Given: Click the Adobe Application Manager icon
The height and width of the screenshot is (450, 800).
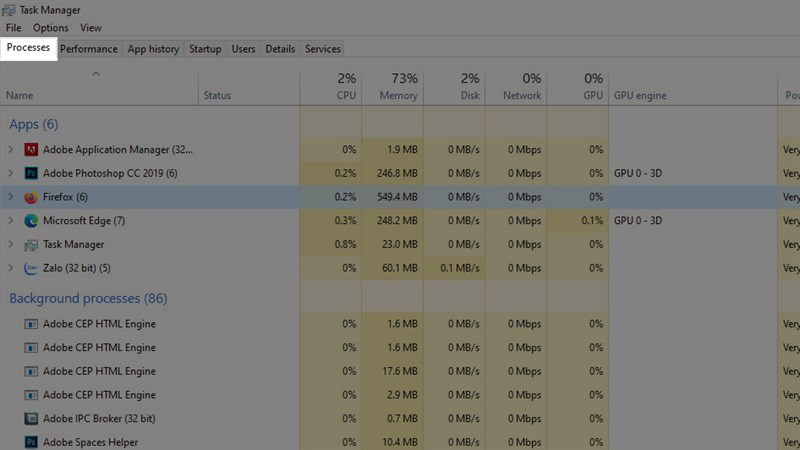Looking at the screenshot, I should coord(31,150).
